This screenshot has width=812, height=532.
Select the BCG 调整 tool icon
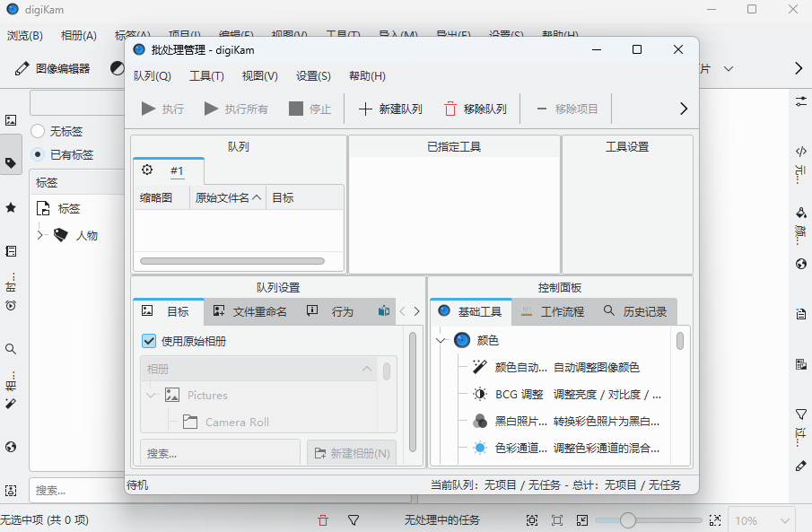tap(479, 394)
